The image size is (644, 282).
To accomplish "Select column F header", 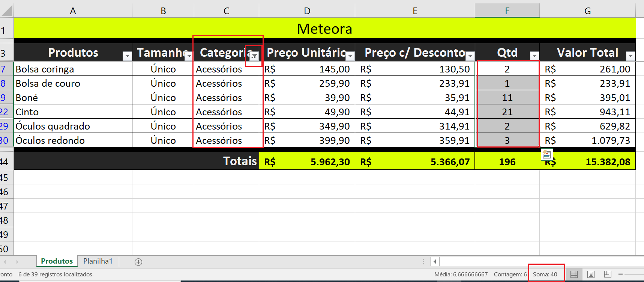I will pos(507,11).
